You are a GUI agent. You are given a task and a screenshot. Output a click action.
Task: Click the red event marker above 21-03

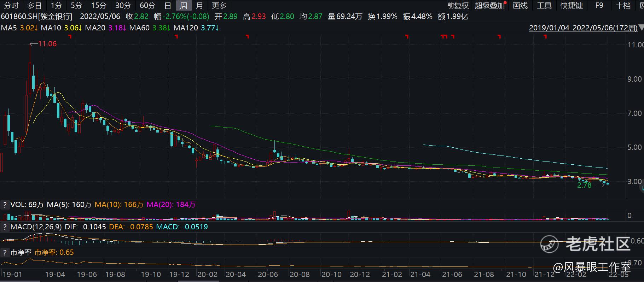[407, 36]
